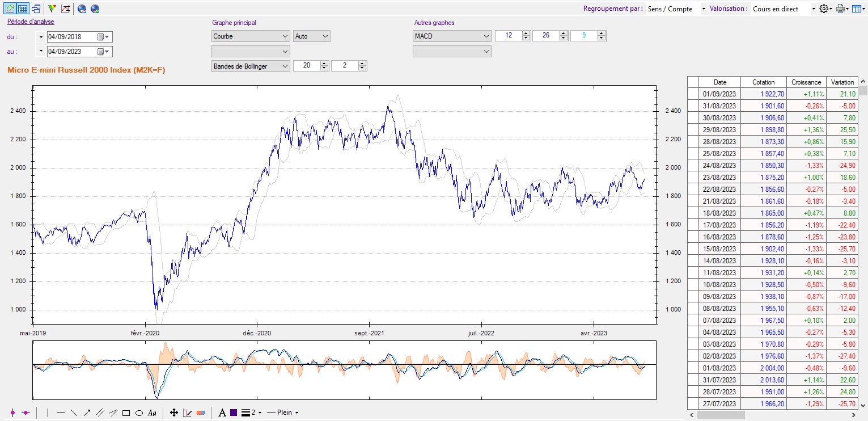Click the four-arrow move tool

[x=174, y=413]
